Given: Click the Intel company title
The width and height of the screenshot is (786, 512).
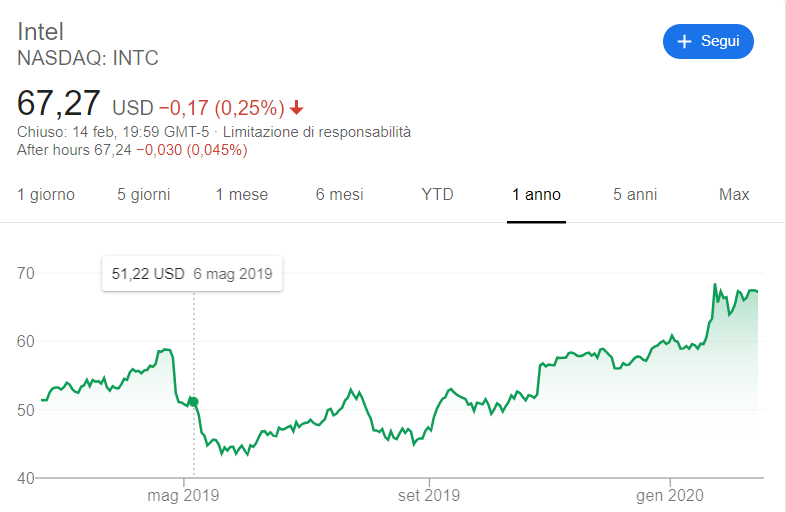Looking at the screenshot, I should 40,32.
